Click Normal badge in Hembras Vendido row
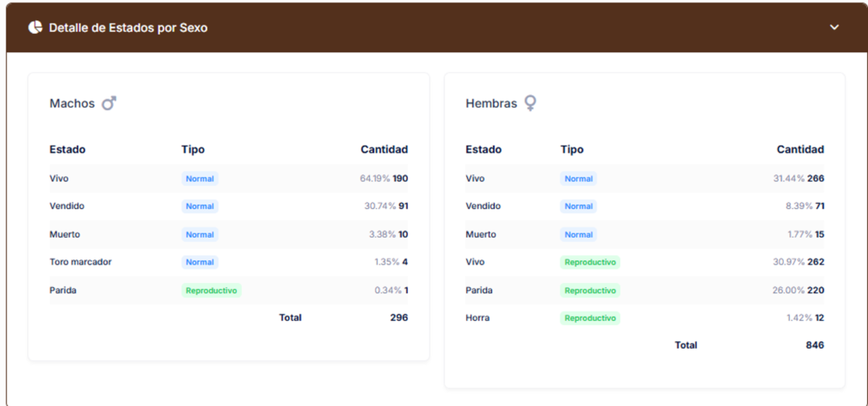 [578, 206]
